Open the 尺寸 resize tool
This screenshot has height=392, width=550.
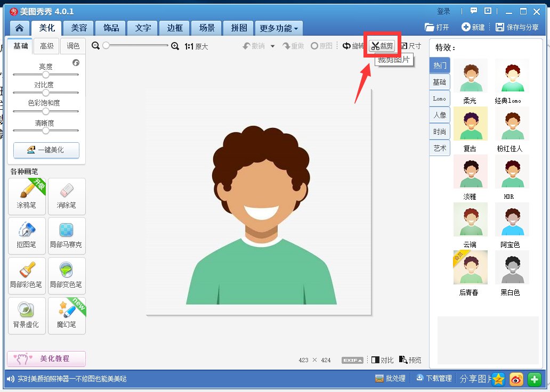(x=411, y=46)
